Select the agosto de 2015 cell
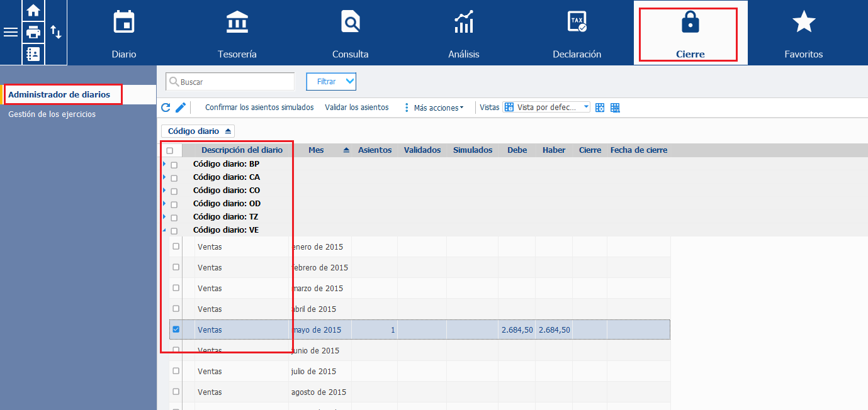Screen dimensions: 868x410 click(320, 392)
